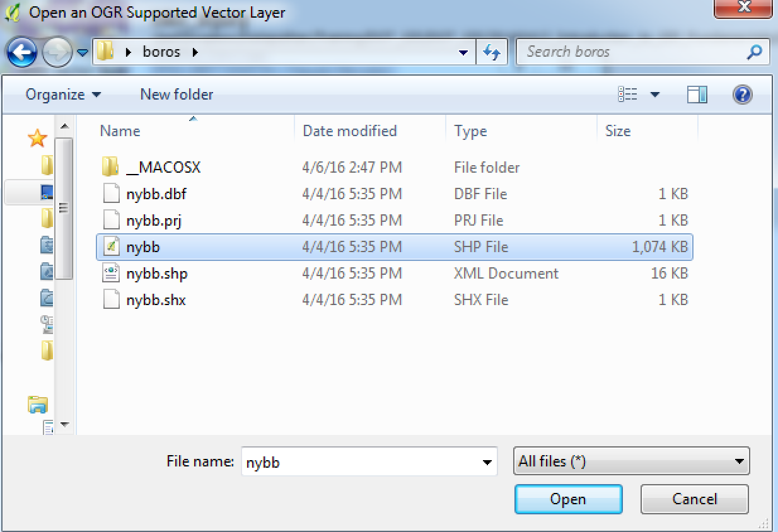Click the search magnifier icon
Screen dimensions: 778x532
[754, 52]
